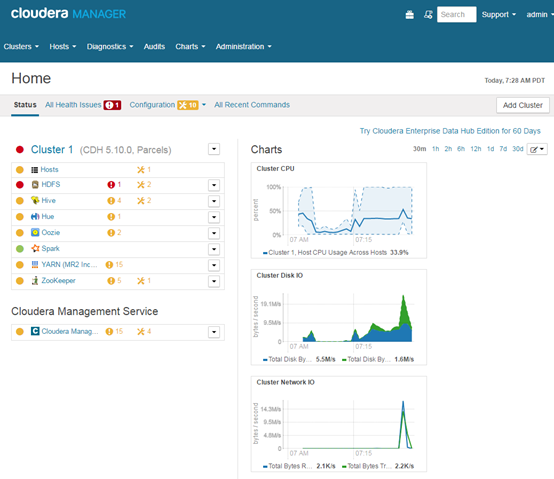Viewport: 554px width, 479px height.
Task: Open Hue actions dropdown
Action: [214, 217]
